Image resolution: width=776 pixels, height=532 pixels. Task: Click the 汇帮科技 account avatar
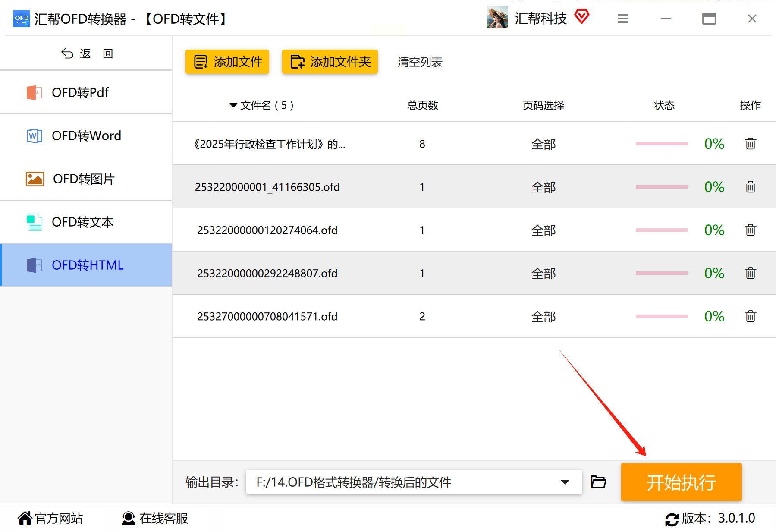coord(497,18)
